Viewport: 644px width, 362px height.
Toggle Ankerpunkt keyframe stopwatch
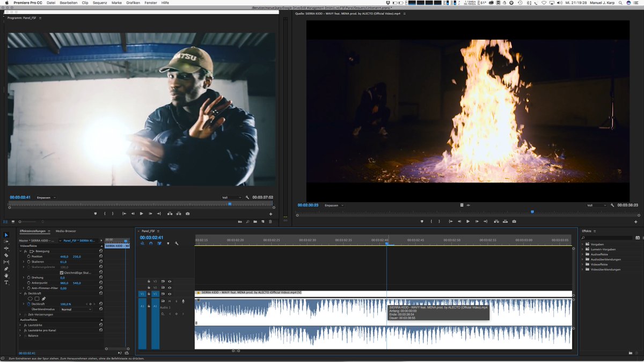click(28, 283)
